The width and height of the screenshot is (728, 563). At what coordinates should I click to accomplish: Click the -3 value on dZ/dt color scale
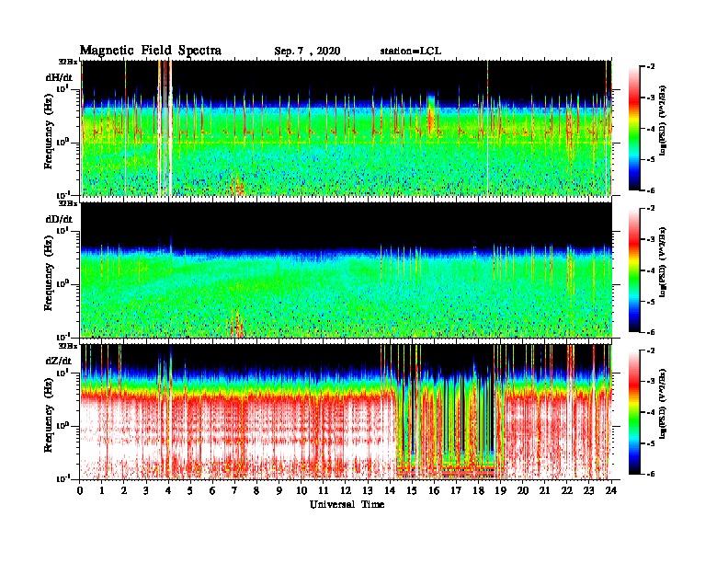pyautogui.click(x=651, y=381)
